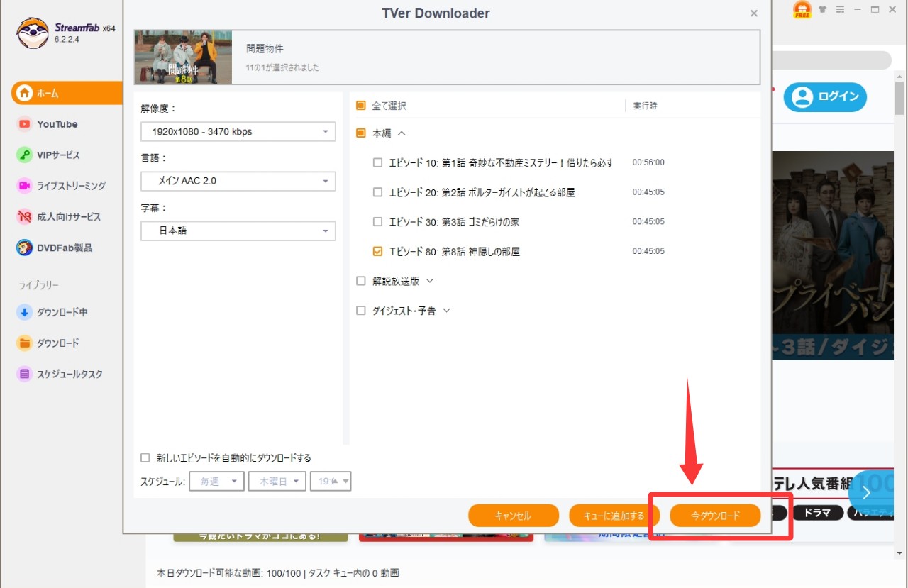Screen dimensions: 908x588
Task: Click the StreamFab sloth logo icon
Action: [x=33, y=33]
